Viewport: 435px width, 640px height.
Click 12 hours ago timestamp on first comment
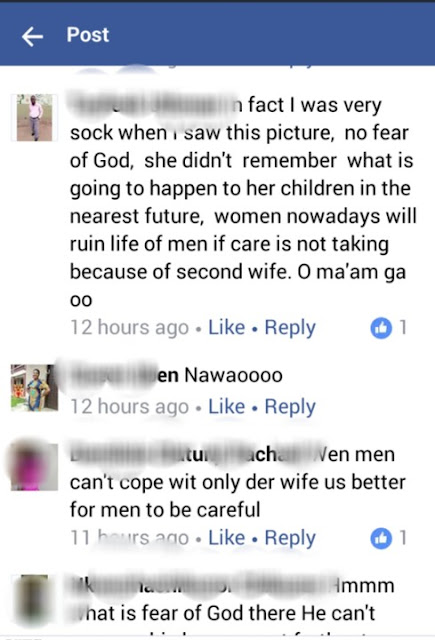point(129,328)
